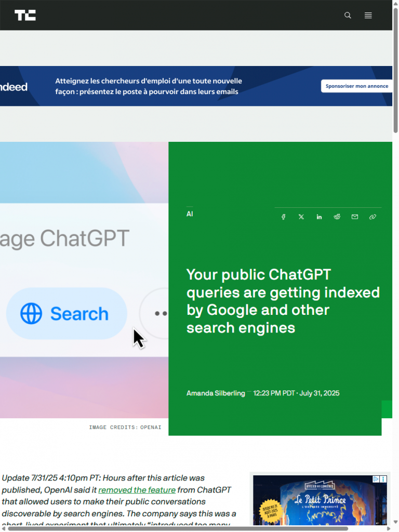Open the site search icon
Viewport: 399px width, 532px height.
[348, 15]
